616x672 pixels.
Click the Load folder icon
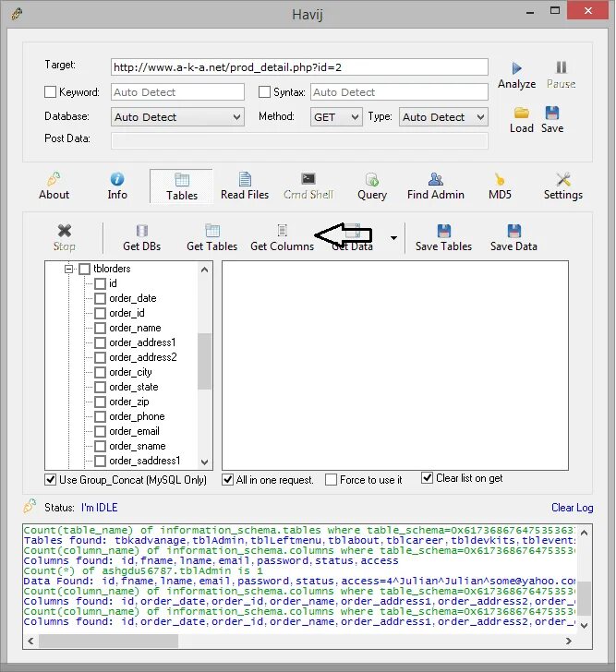tap(521, 113)
